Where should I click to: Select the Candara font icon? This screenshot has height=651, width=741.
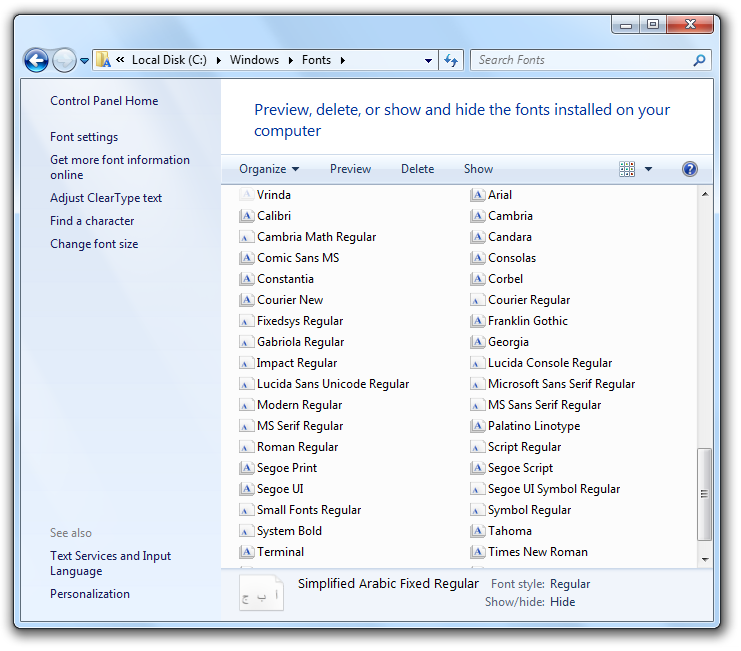[477, 237]
